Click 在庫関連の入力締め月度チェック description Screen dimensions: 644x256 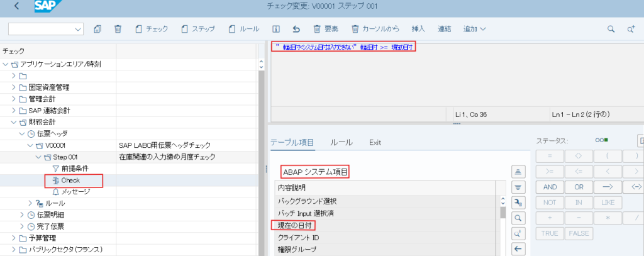point(167,157)
